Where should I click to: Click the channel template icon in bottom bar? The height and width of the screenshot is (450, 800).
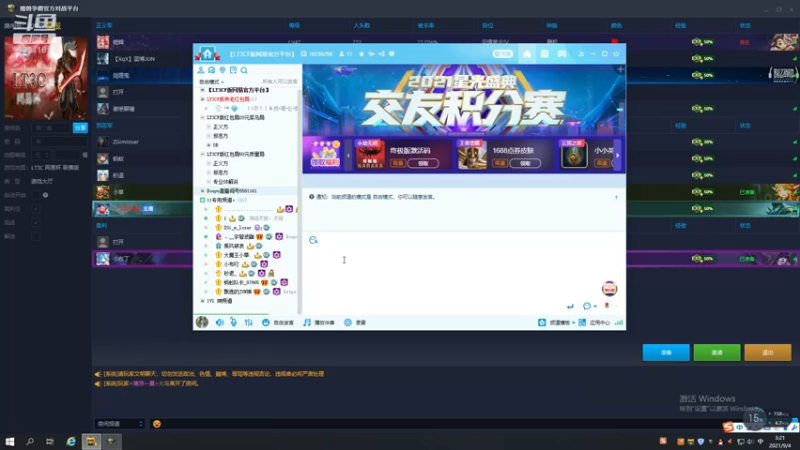click(542, 322)
